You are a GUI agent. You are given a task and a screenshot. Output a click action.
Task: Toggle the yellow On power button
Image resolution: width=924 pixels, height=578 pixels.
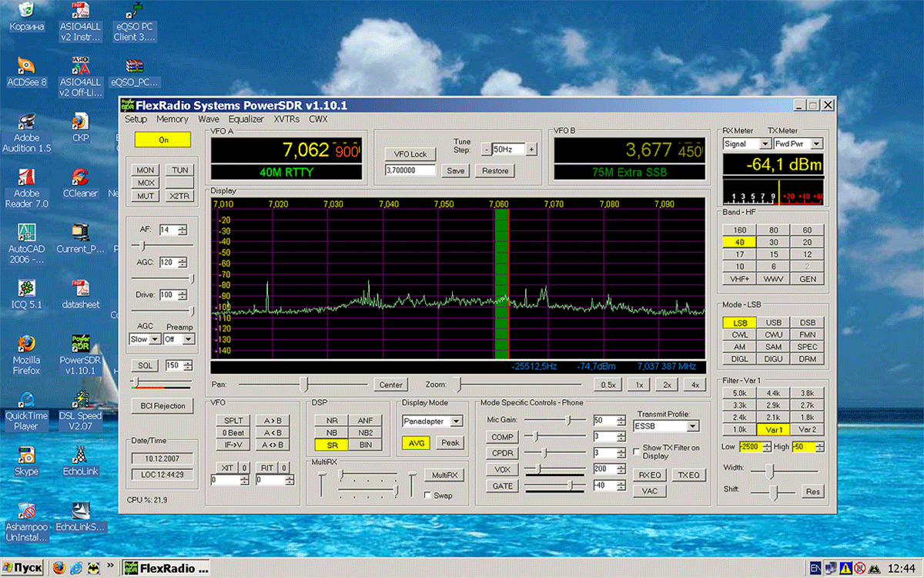162,140
